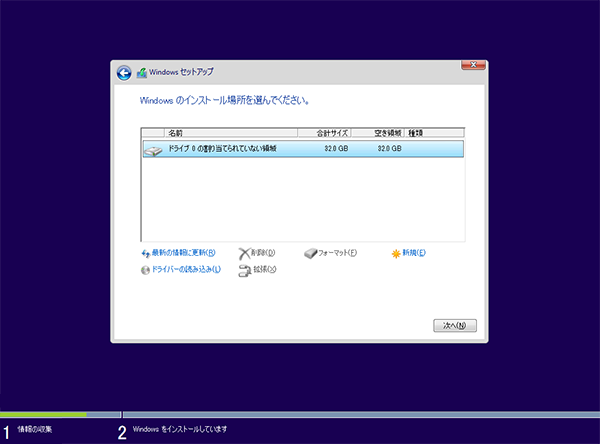600x444 pixels.
Task: Click the delete X icon
Action: 244,253
